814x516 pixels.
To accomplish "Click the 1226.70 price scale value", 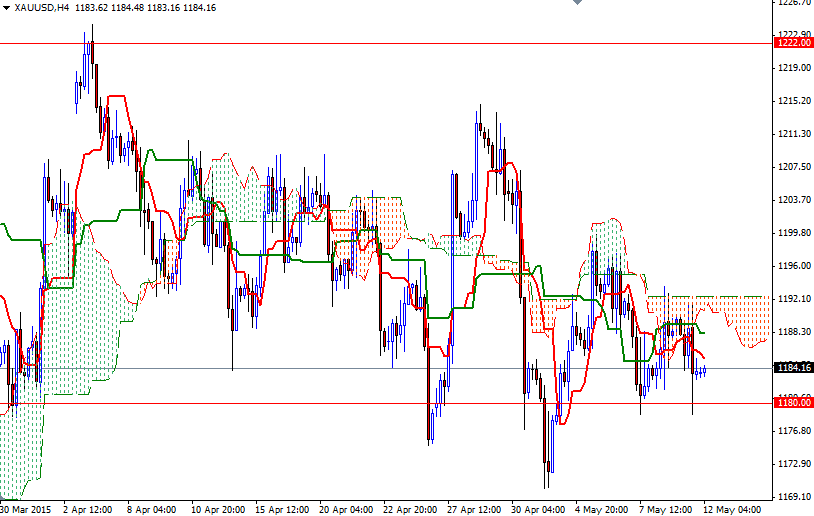I will 792,3.
